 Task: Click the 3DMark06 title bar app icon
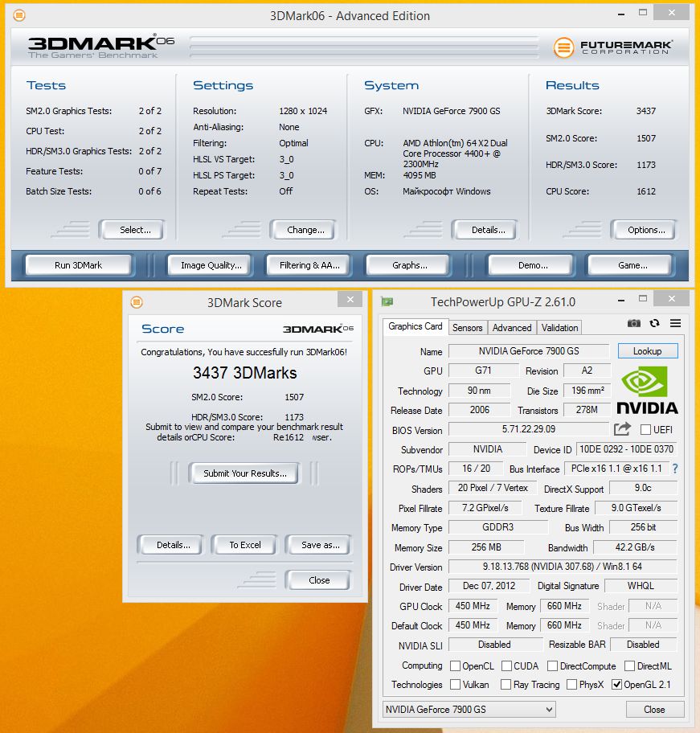[19, 15]
